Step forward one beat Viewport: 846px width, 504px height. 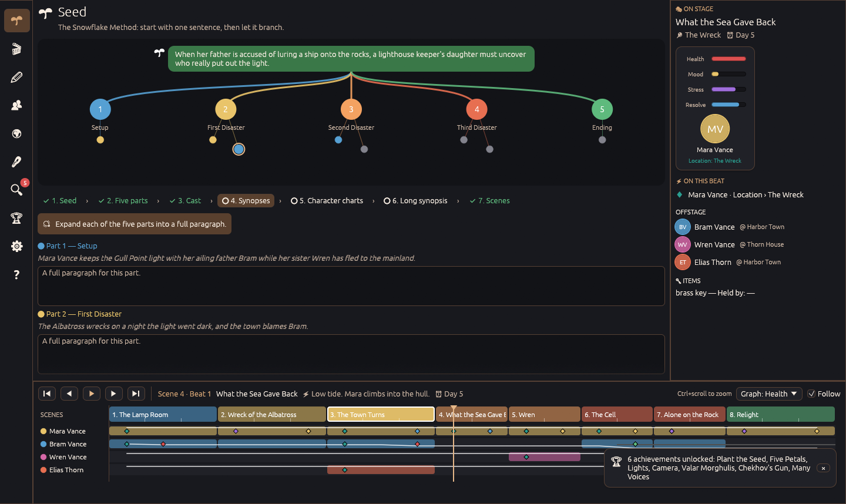(114, 394)
